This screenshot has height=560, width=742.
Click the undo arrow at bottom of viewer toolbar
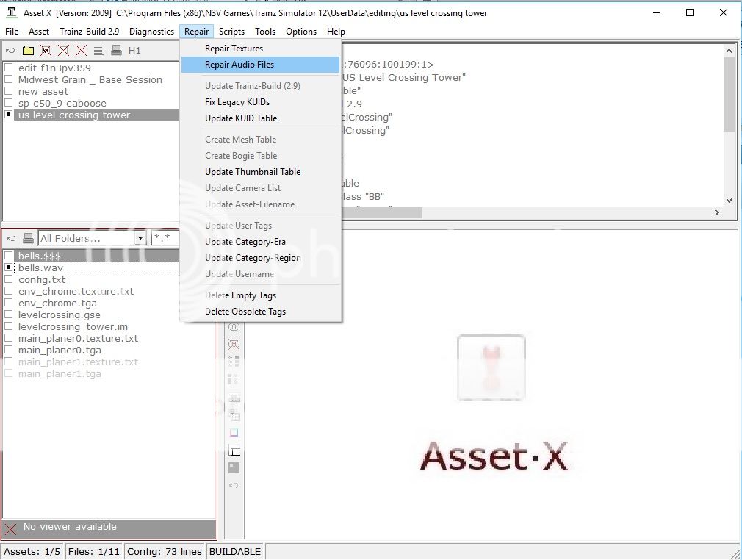[x=234, y=485]
